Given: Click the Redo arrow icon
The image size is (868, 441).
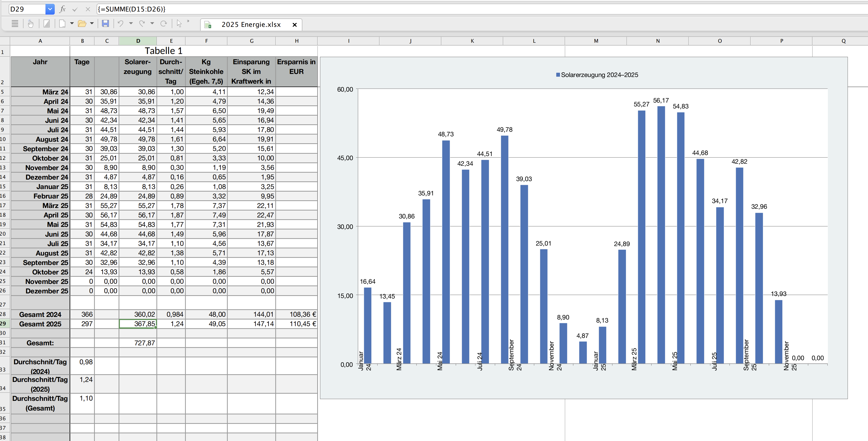Looking at the screenshot, I should tap(142, 24).
